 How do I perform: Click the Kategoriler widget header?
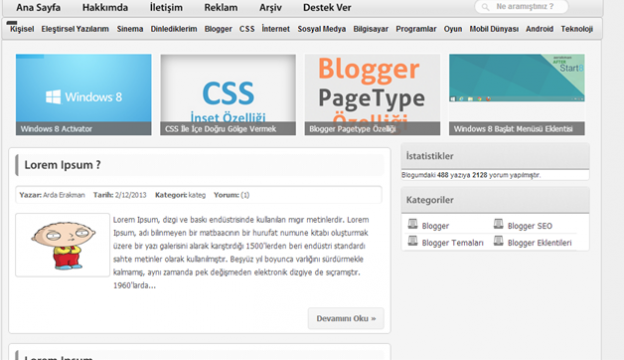(495, 200)
